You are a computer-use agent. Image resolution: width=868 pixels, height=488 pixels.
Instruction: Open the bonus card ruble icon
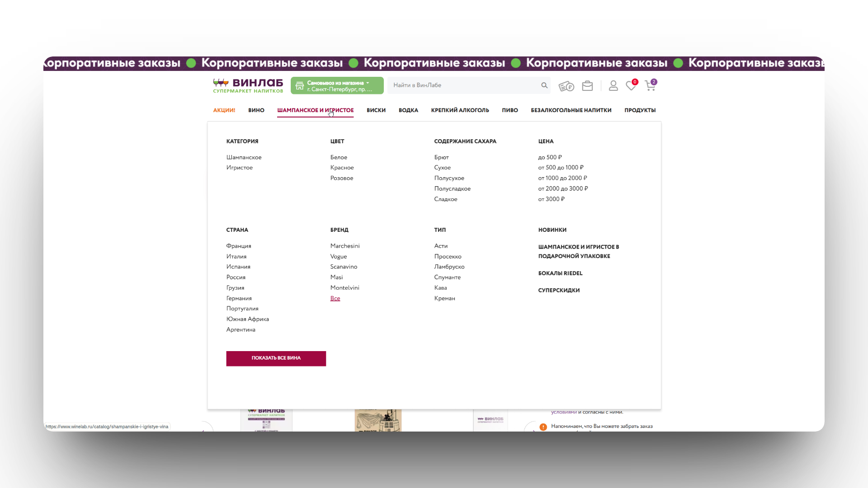[x=566, y=86]
